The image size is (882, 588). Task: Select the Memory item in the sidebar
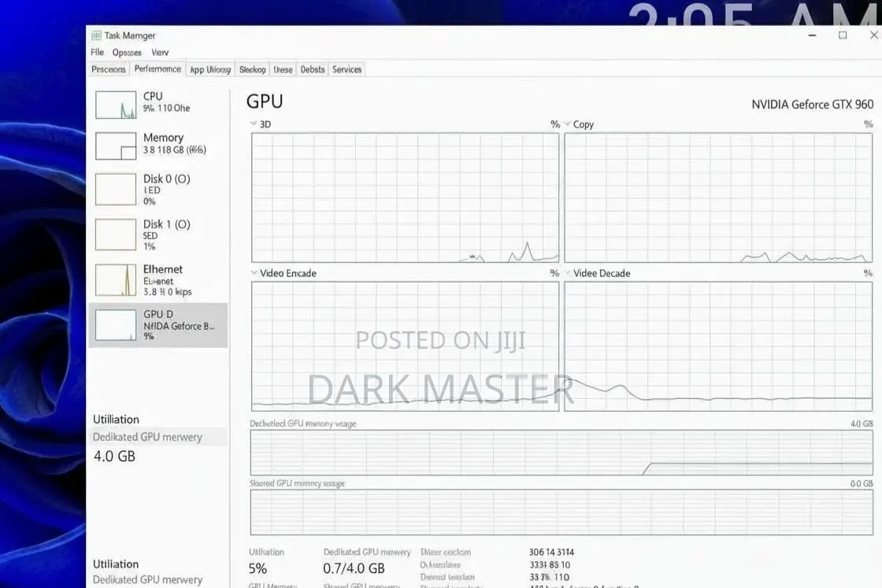pyautogui.click(x=158, y=146)
